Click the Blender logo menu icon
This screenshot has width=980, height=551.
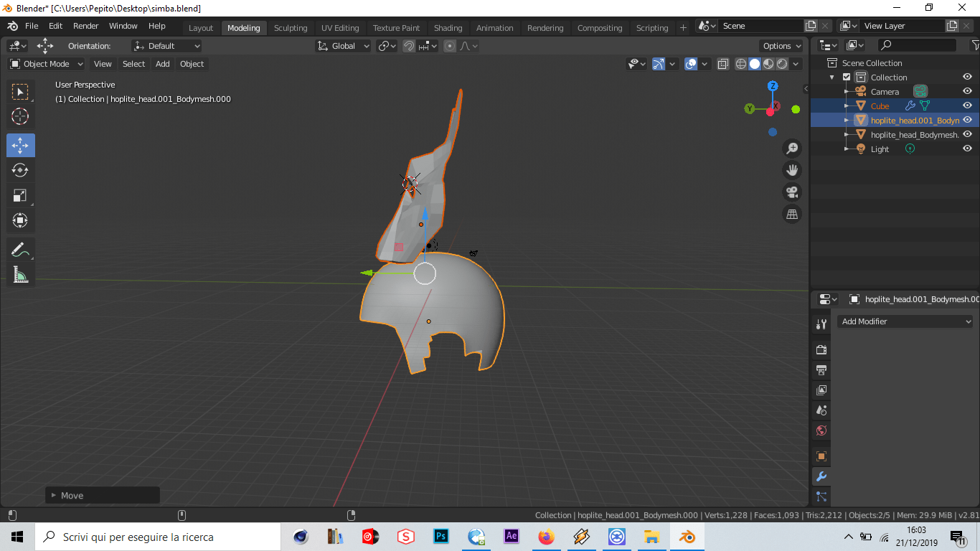(12, 26)
